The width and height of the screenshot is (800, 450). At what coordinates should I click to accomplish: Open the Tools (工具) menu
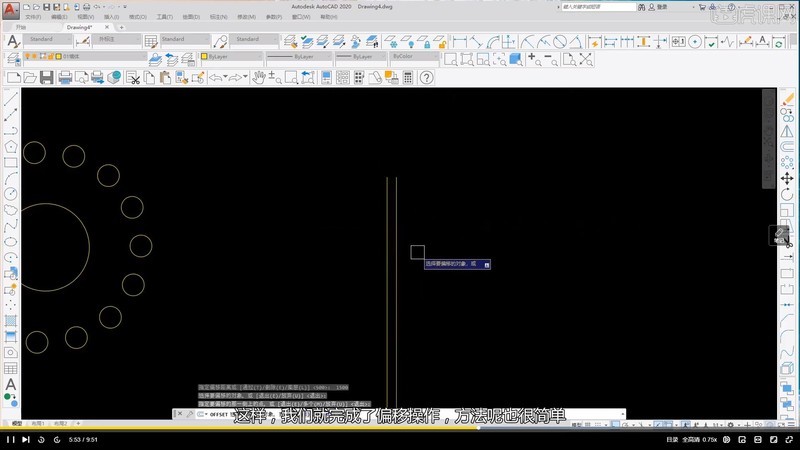pyautogui.click(x=164, y=17)
